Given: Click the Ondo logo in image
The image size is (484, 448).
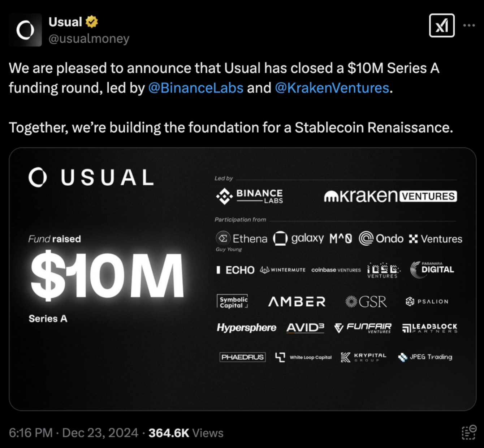Looking at the screenshot, I should click(x=381, y=238).
